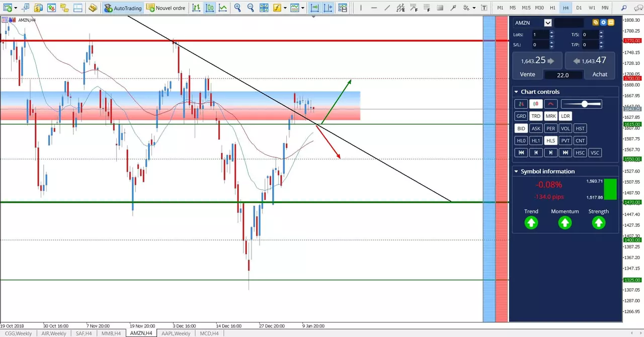Screen dimensions: 644x337
Task: Select the arrow drawing tool
Action: [x=453, y=8]
